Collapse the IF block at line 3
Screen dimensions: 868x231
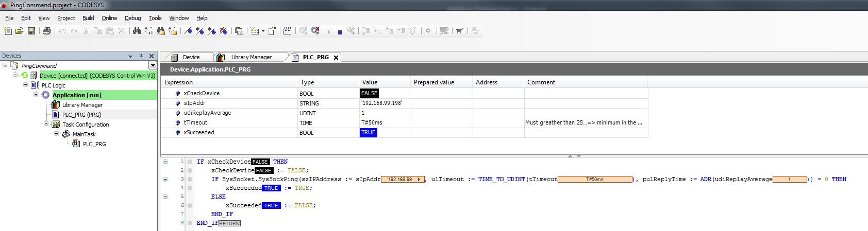[x=165, y=179]
